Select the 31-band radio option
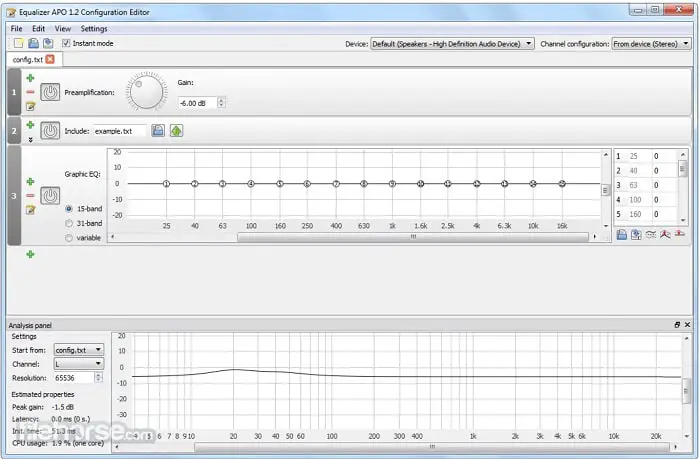 click(69, 223)
